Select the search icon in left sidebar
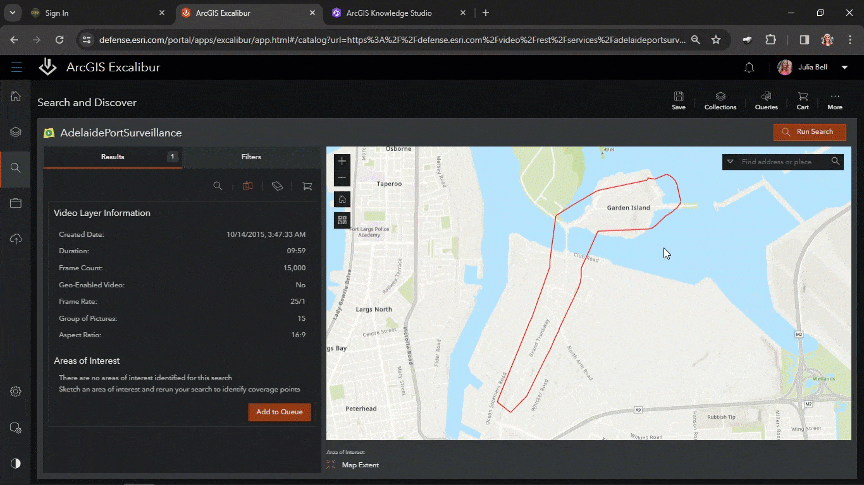The image size is (864, 485). (x=15, y=168)
